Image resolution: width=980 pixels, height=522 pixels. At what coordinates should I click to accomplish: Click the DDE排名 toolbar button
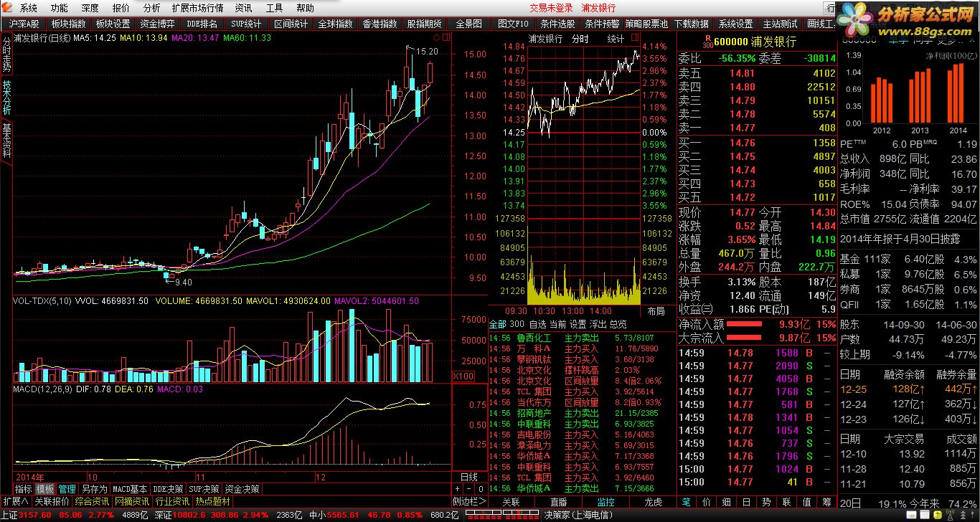tap(202, 24)
